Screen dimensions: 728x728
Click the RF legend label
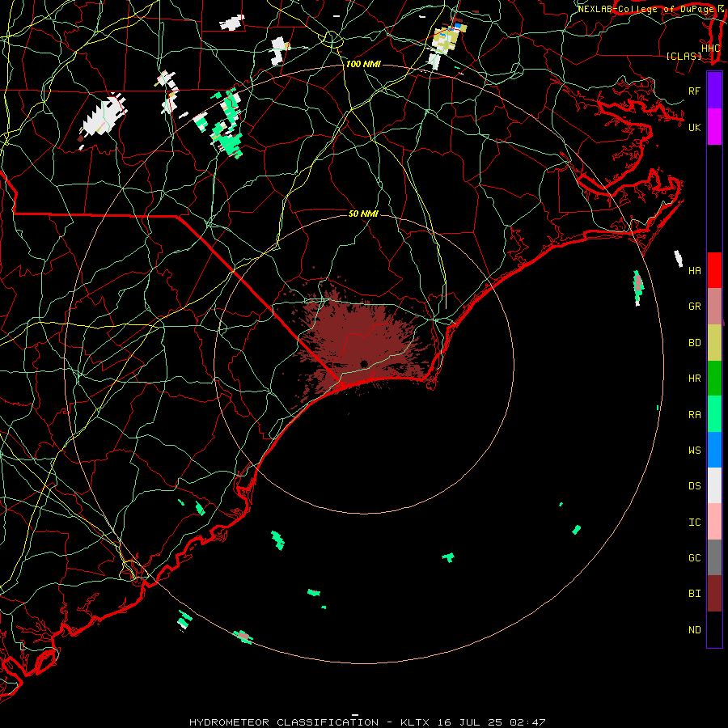695,91
